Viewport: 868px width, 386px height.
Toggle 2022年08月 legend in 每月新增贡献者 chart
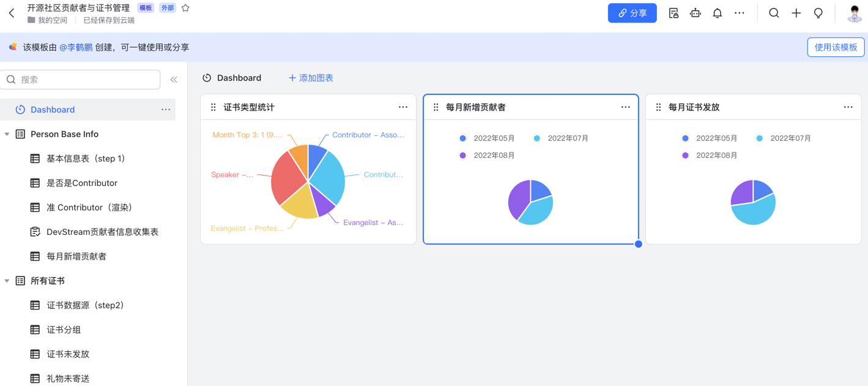[487, 155]
